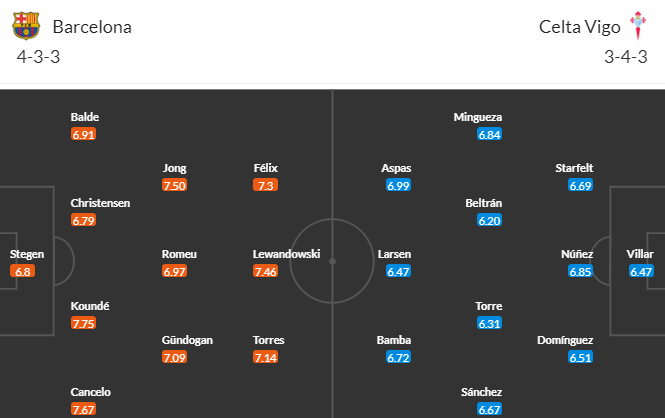Select goalkeeper Stegen
This screenshot has height=418, width=665.
click(27, 254)
